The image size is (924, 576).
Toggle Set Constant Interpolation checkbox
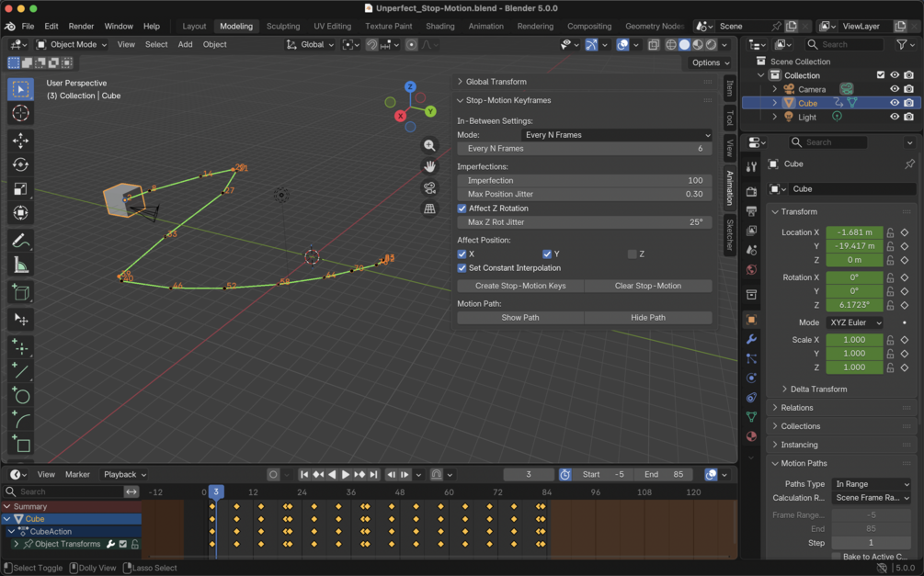tap(462, 268)
